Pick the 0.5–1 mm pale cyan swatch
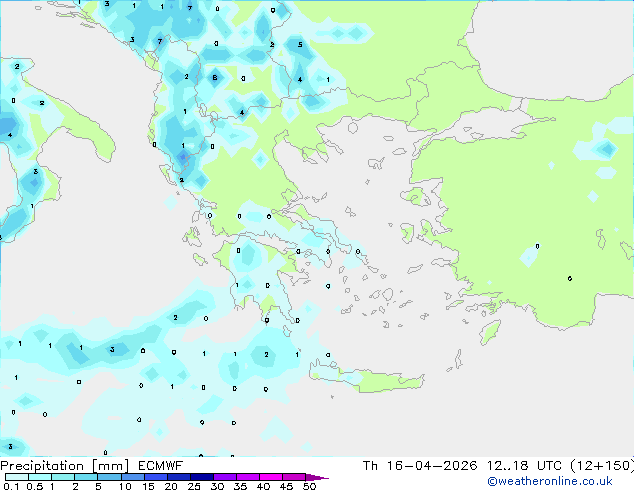This screenshot has height=490, width=634. click(x=40, y=477)
